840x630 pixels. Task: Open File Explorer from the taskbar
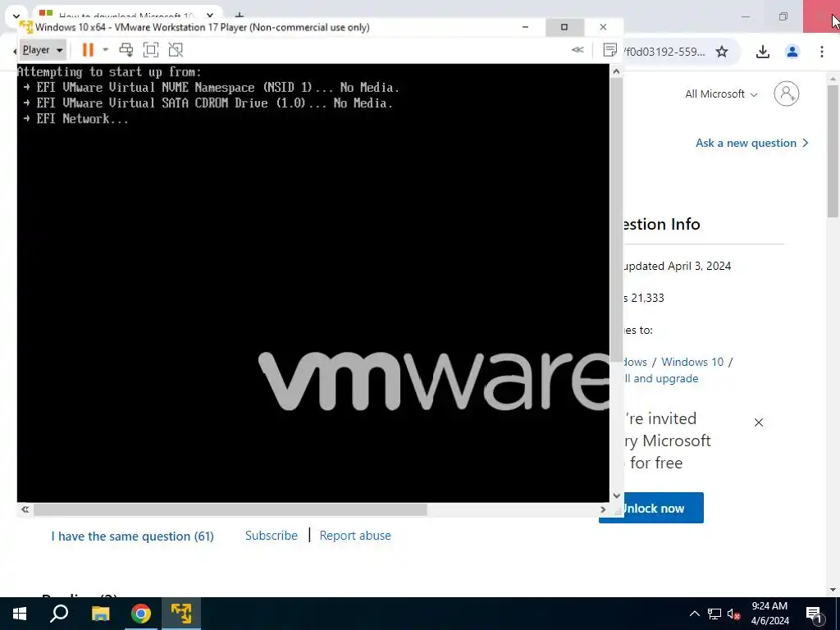point(100,614)
